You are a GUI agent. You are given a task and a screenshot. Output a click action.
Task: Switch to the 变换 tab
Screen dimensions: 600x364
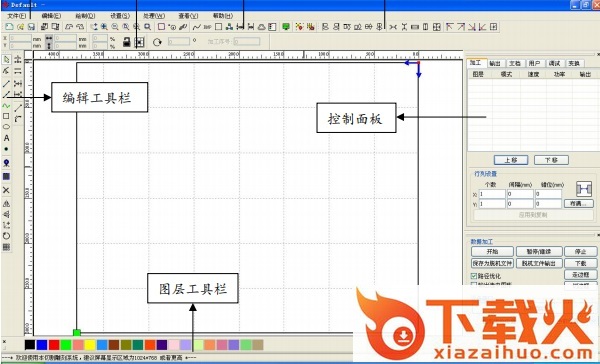(x=574, y=64)
